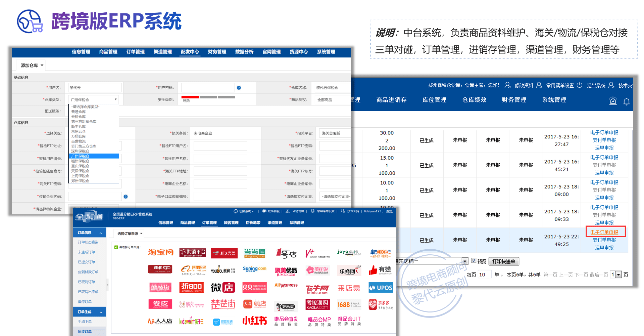Viewport: 644px width, 336px height.
Task: Select the Pinduoduo order source logo
Action: tap(380, 304)
